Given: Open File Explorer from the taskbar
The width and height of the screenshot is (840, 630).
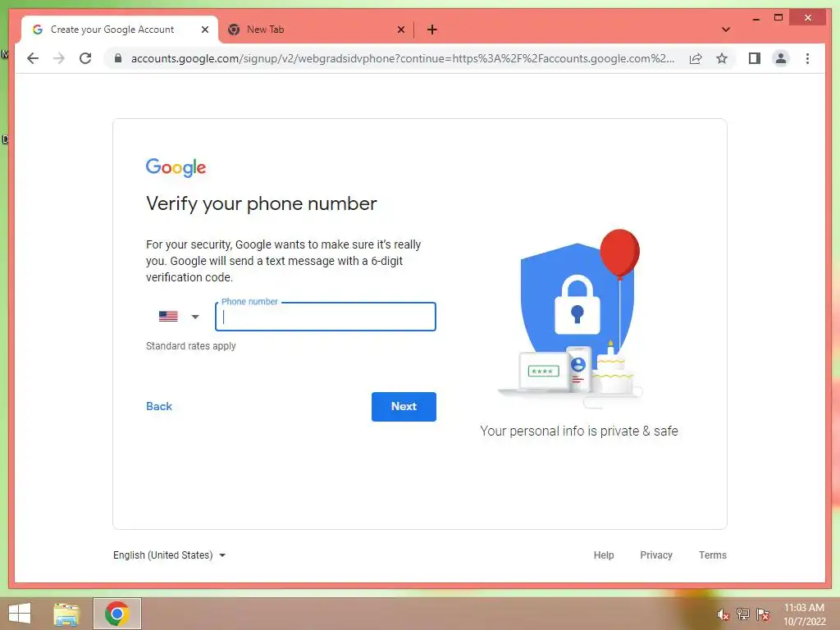Looking at the screenshot, I should [x=66, y=614].
